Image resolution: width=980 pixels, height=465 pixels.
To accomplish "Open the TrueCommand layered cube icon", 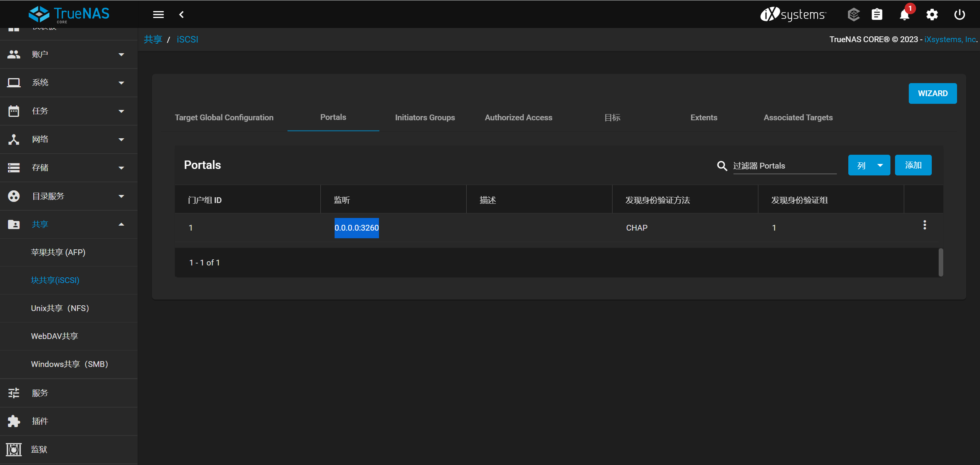I will [x=853, y=15].
